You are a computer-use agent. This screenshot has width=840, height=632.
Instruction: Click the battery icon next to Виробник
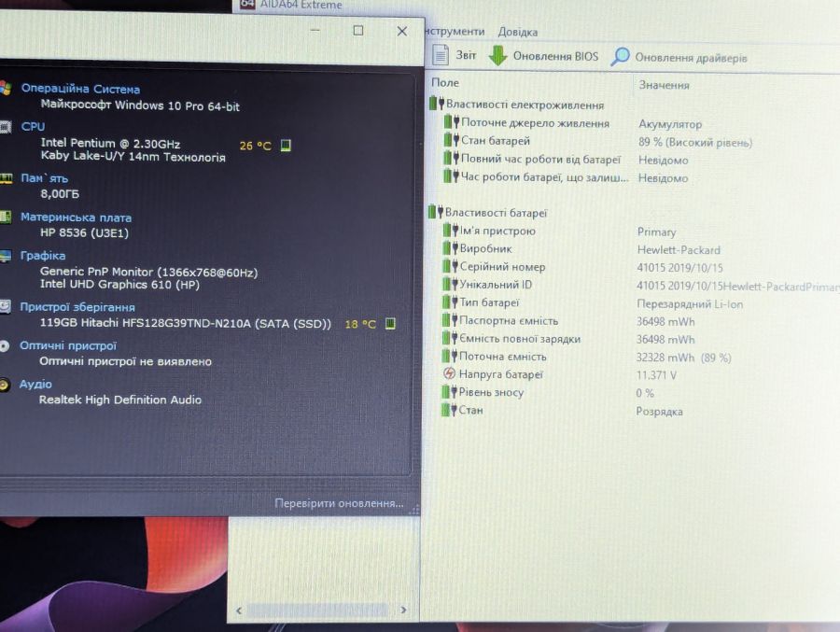click(x=451, y=248)
